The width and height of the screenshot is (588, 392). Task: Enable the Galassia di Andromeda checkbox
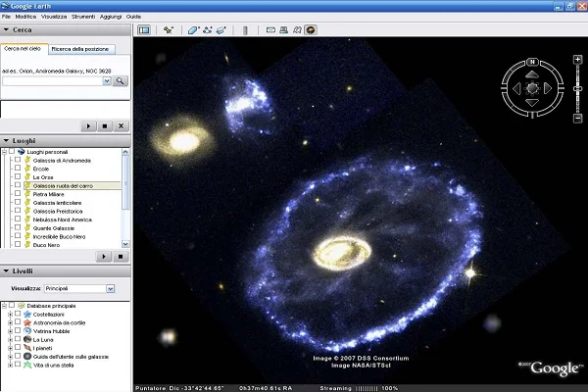pos(17,160)
